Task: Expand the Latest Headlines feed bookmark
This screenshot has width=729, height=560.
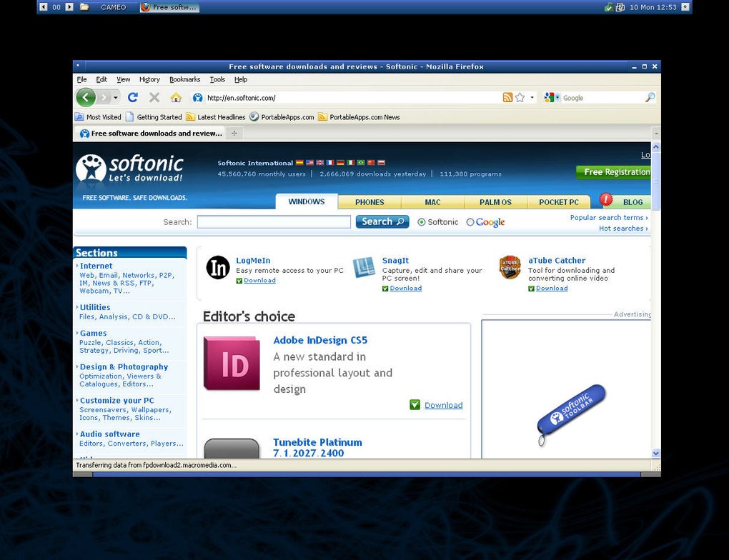Action: [x=216, y=117]
